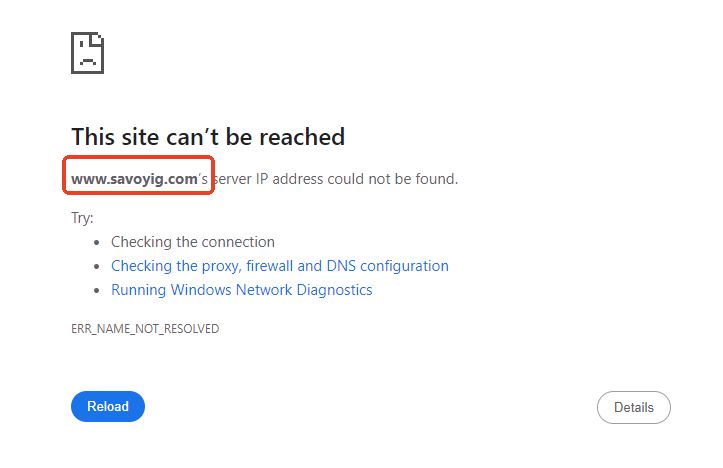
Task: Click the word "reached" in the heading
Action: tap(306, 137)
